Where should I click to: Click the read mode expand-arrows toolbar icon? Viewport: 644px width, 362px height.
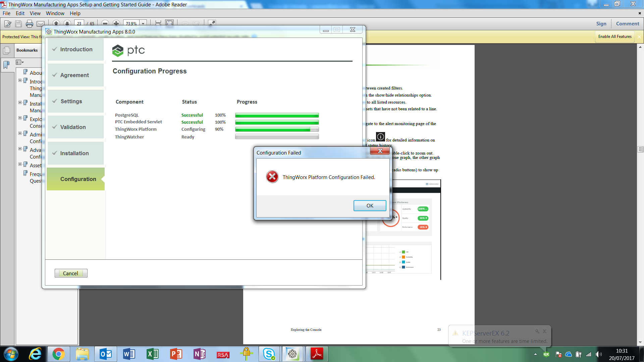click(x=212, y=23)
